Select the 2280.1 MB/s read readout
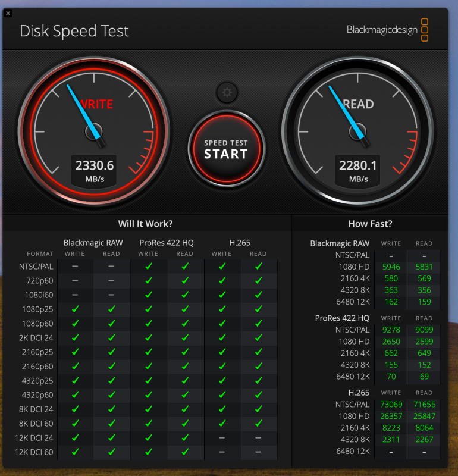The width and height of the screenshot is (458, 476). 357,171
